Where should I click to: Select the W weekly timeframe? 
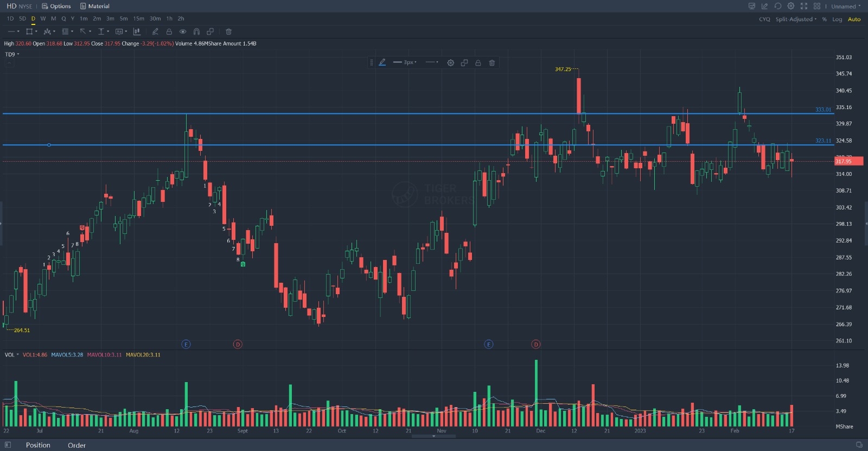tap(43, 18)
